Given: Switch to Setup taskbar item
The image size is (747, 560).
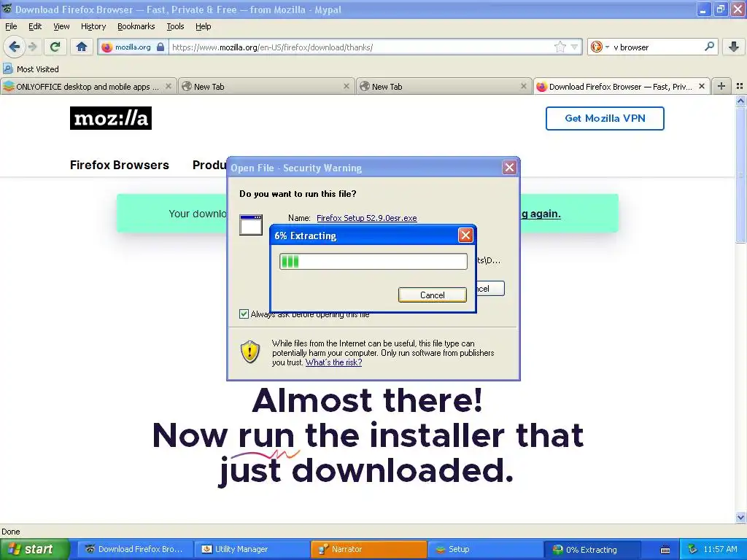Looking at the screenshot, I should 485,549.
